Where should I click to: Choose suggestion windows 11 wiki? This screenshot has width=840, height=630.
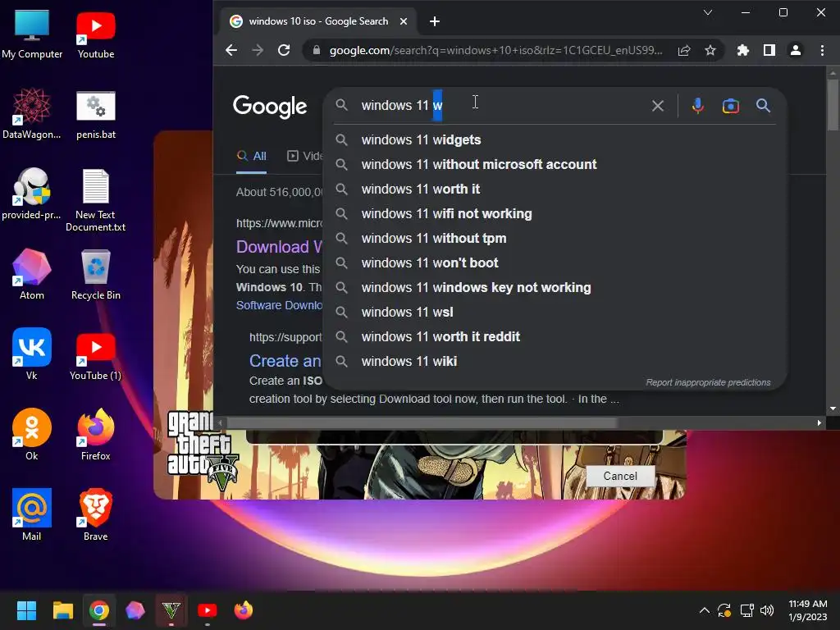coord(555,362)
